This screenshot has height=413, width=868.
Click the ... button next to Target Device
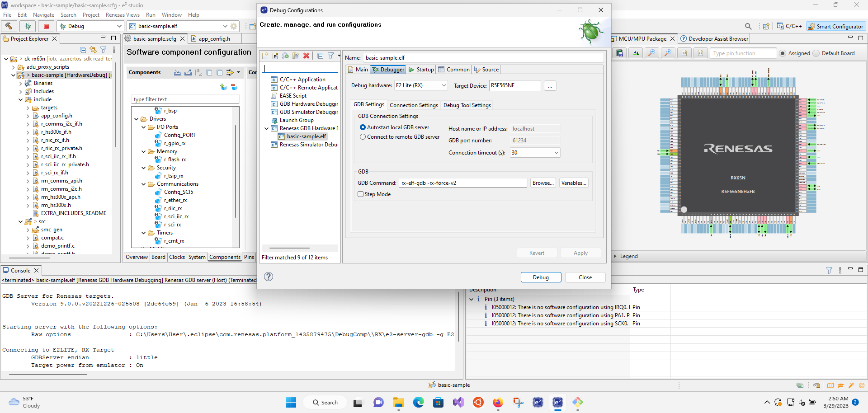click(x=550, y=86)
